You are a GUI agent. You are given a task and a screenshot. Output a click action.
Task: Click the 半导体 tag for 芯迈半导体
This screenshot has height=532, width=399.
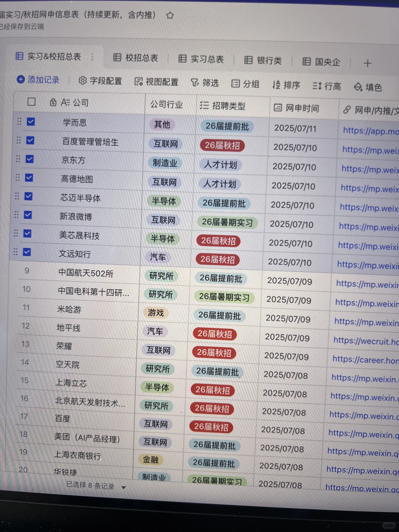pos(164,201)
